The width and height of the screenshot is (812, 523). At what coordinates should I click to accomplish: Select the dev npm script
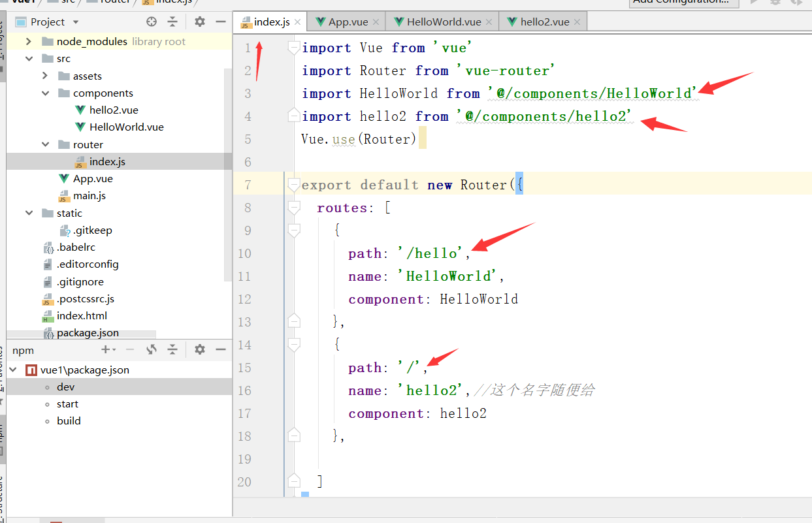pos(65,387)
